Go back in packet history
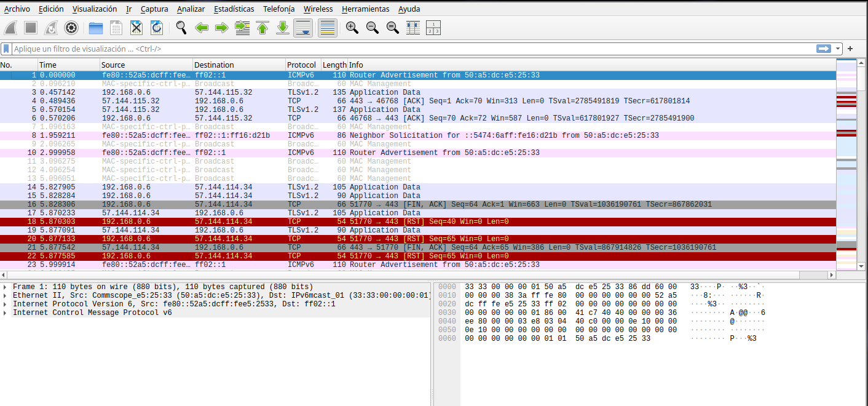The width and height of the screenshot is (868, 406). [x=202, y=28]
